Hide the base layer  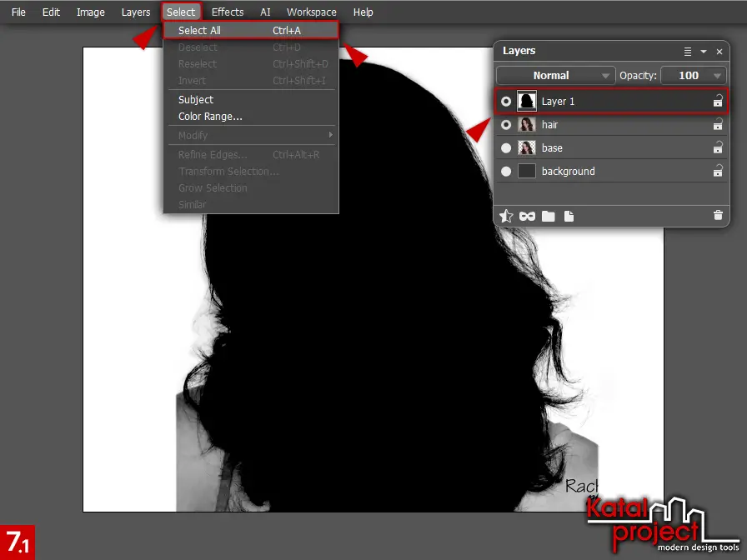click(506, 147)
